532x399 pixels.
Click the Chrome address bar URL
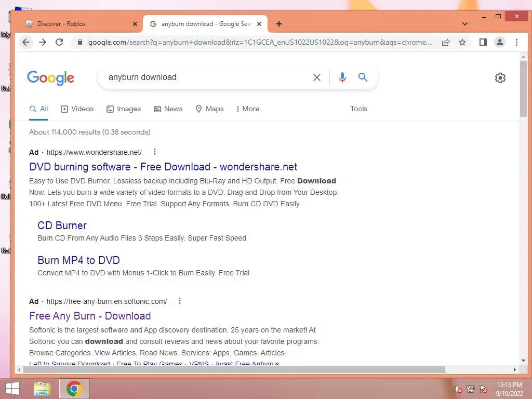pos(260,43)
